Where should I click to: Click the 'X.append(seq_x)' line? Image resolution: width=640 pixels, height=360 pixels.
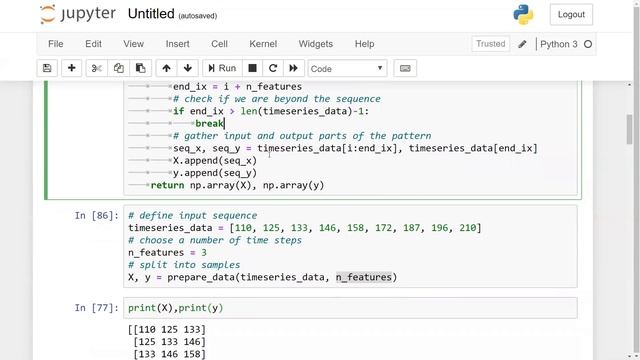click(215, 160)
